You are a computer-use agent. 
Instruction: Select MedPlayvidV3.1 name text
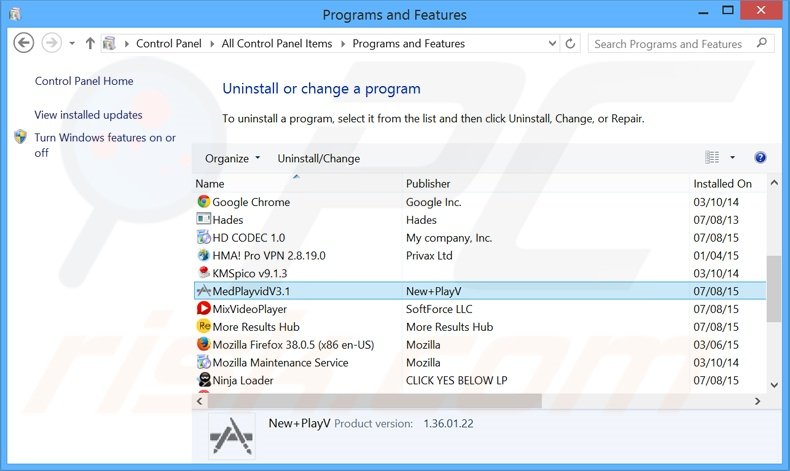[251, 291]
